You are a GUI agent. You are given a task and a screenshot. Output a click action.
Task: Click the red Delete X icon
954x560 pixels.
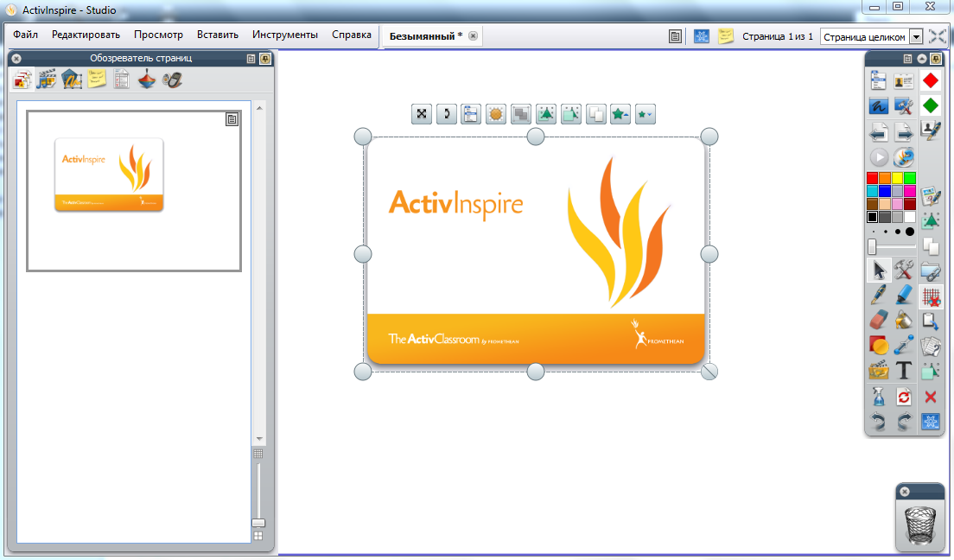[931, 397]
